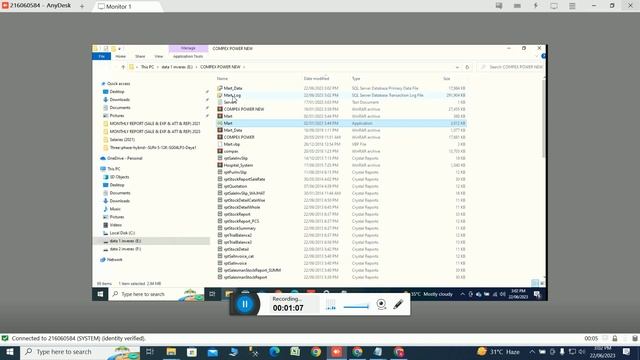The height and width of the screenshot is (360, 640).
Task: Select Network in navigation pane
Action: [114, 260]
